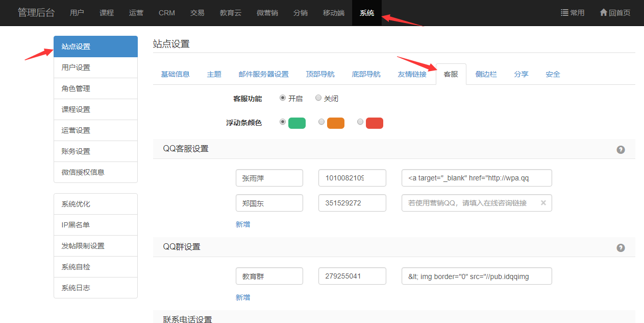
Task: Pick the green floating bar color swatch
Action: pyautogui.click(x=296, y=123)
